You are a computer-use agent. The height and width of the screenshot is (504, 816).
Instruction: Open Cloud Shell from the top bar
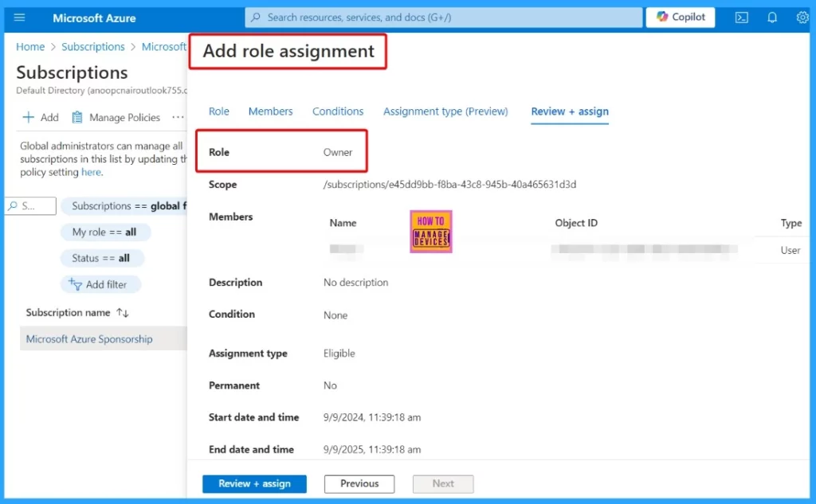[741, 18]
